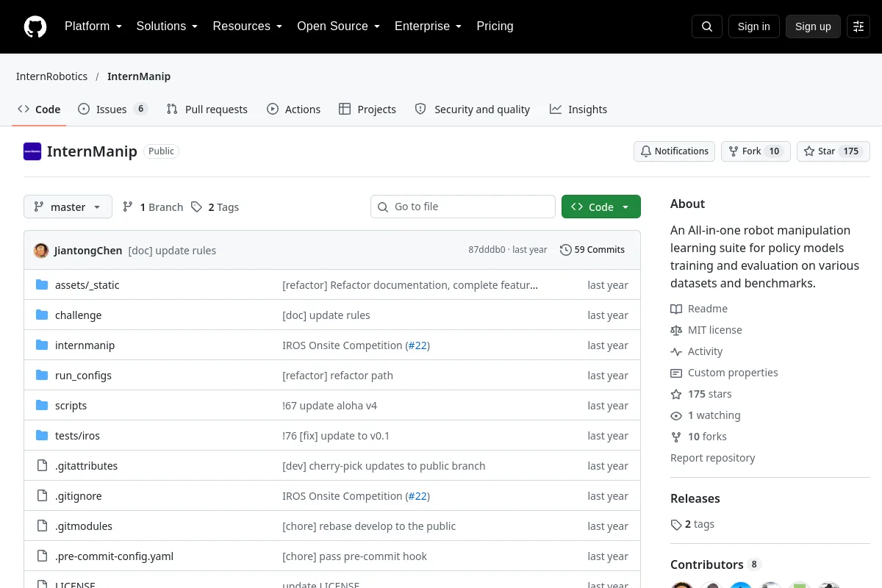This screenshot has height=588, width=882.
Task: Open '[refactor] refactor path' commit message
Action: [337, 376]
